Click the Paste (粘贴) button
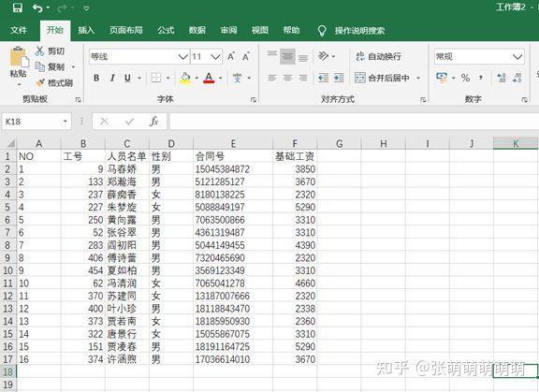539x392 pixels. 19,66
